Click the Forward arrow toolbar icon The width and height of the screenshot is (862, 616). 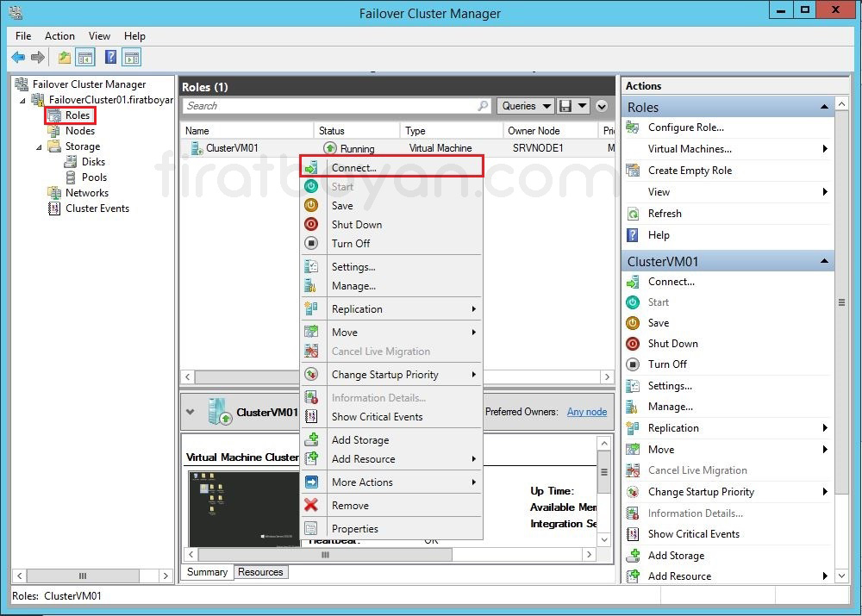coord(38,57)
